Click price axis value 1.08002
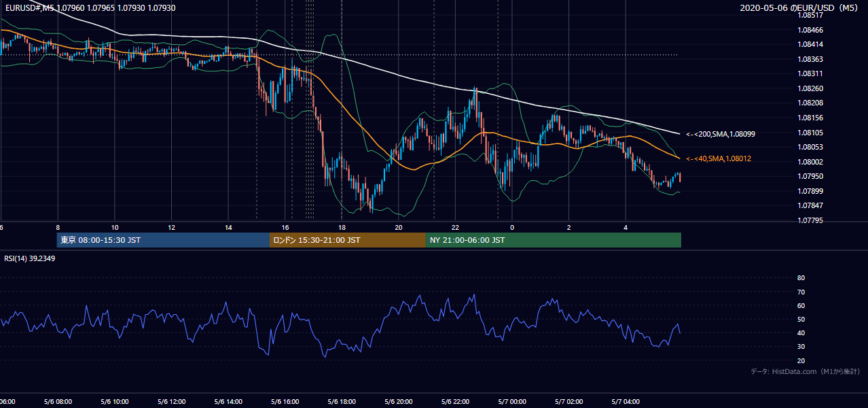Viewport: 868px width, 408px height. point(810,162)
